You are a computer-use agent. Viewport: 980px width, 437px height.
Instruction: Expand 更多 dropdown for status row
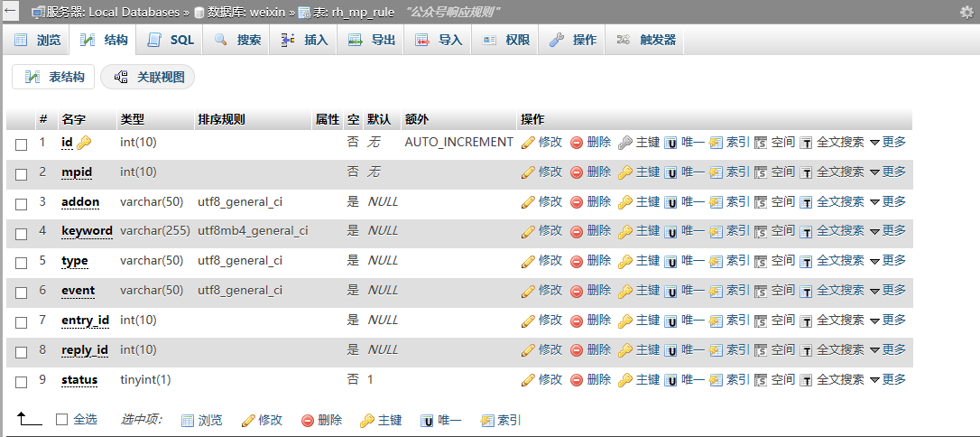tap(888, 379)
